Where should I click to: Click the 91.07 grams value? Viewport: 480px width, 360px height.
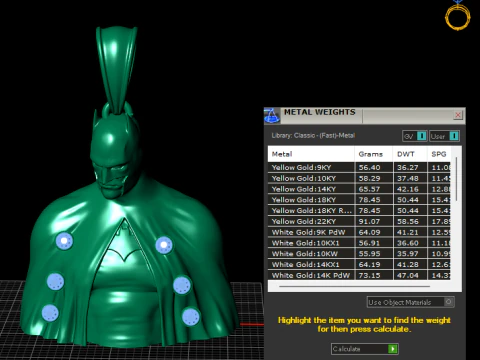369,221
